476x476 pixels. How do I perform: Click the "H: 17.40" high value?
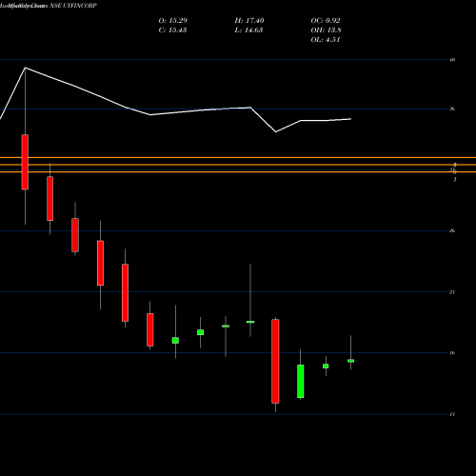[249, 21]
